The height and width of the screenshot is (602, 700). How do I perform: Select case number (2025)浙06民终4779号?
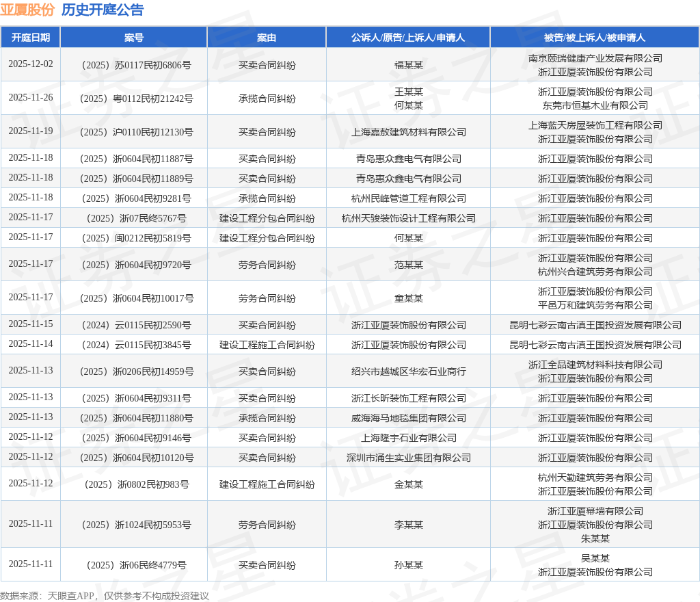click(x=136, y=565)
